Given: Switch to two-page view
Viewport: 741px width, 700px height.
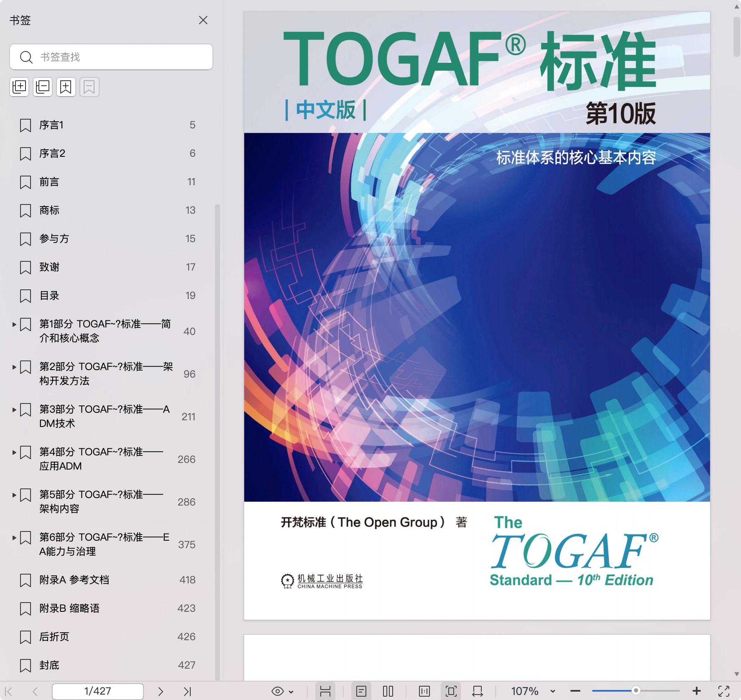Looking at the screenshot, I should click(388, 691).
